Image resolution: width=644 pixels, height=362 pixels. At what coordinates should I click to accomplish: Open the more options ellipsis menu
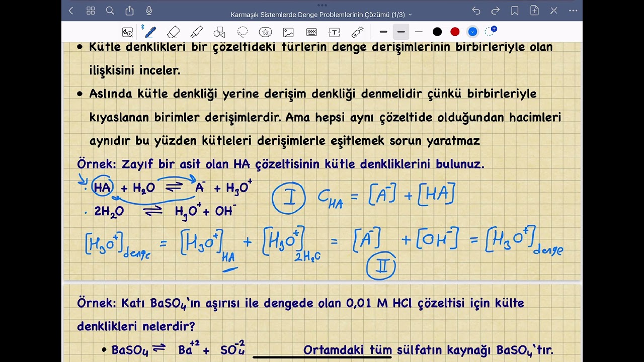(x=573, y=11)
